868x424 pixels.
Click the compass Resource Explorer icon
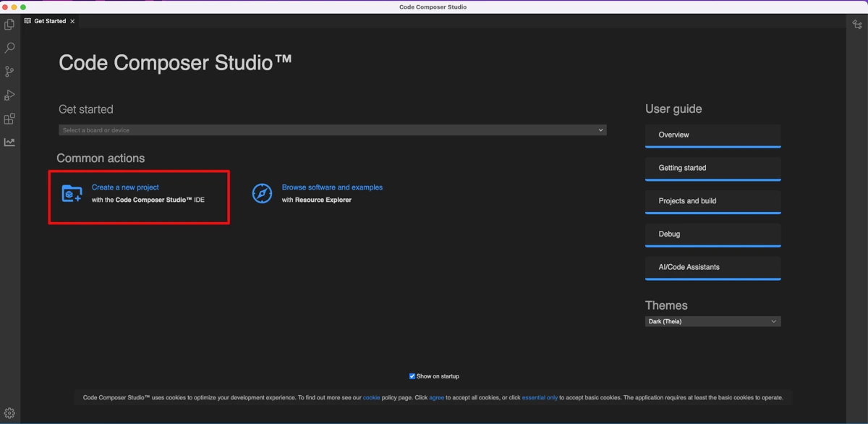coord(262,193)
